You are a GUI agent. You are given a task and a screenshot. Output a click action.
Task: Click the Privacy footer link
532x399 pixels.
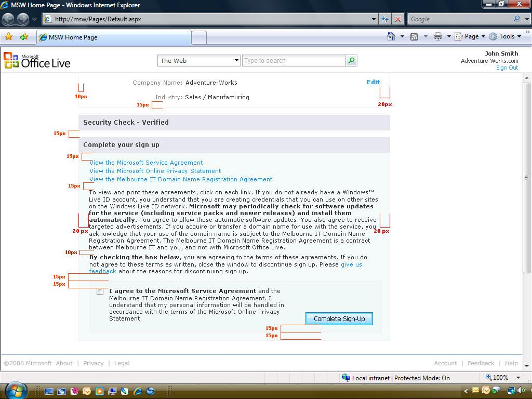tap(94, 363)
